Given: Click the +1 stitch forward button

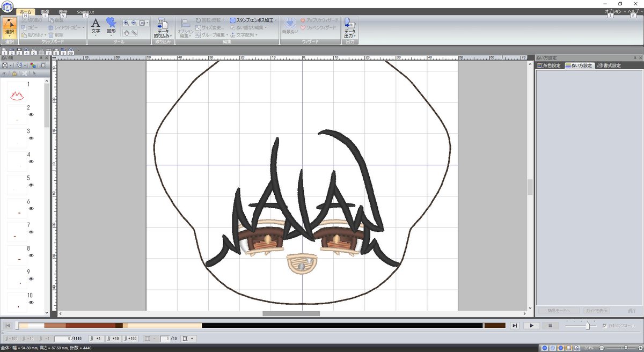Looking at the screenshot, I should click(96, 339).
